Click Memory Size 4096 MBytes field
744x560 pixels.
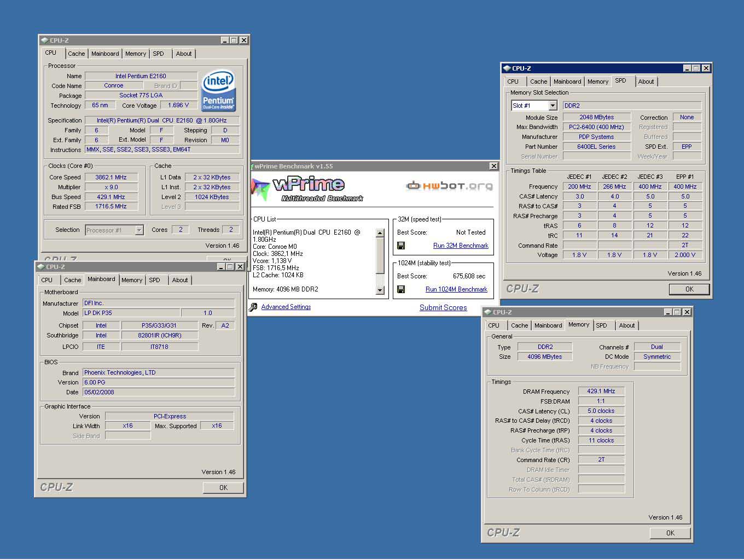pos(545,357)
